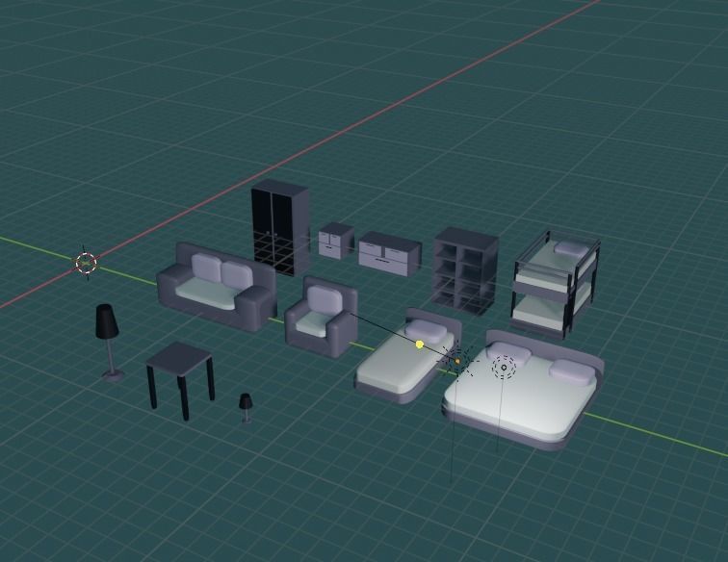Image resolution: width=728 pixels, height=562 pixels.
Task: Select the armchair model
Action: (x=322, y=316)
